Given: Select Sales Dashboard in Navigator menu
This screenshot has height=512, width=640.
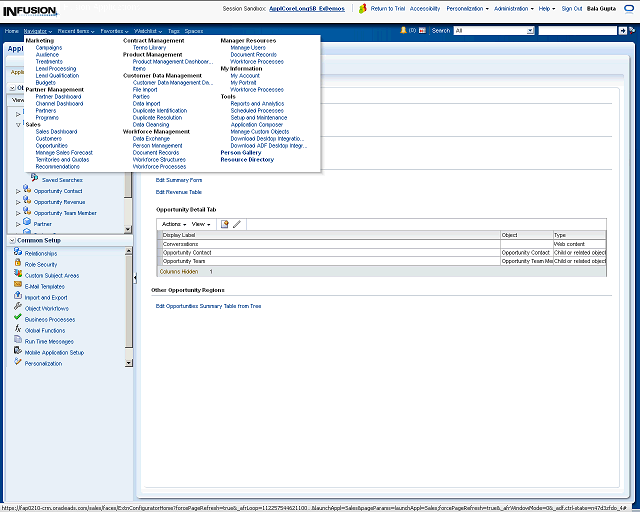Looking at the screenshot, I should (x=56, y=131).
